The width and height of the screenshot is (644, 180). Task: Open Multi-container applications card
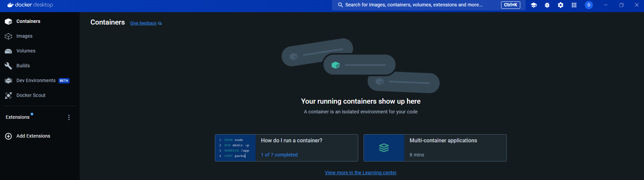pos(435,148)
